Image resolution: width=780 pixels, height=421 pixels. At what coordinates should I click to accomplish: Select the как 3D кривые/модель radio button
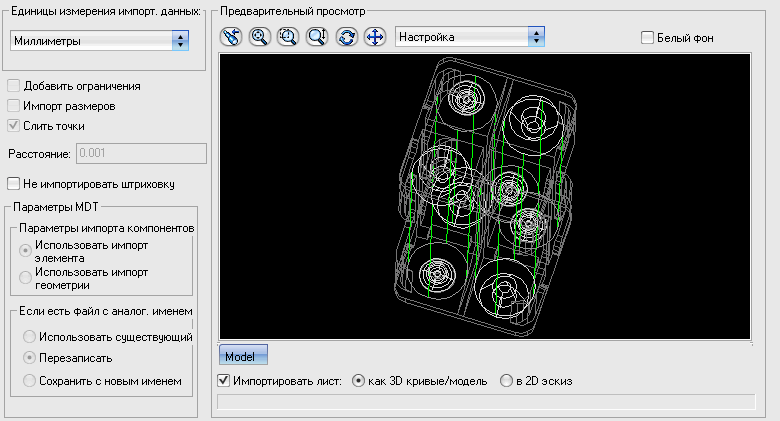[x=360, y=381]
